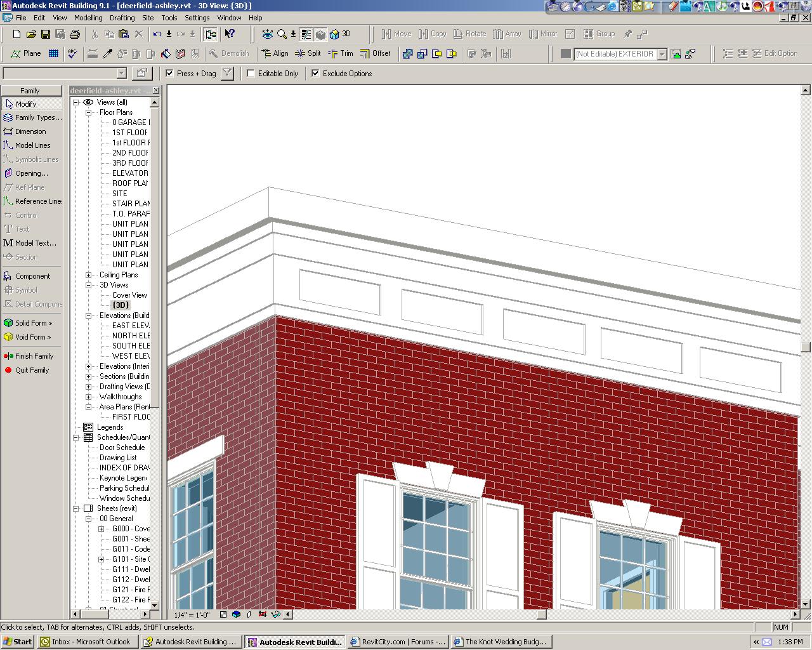This screenshot has height=650, width=812.
Task: Click the Save icon in toolbar
Action: click(46, 34)
